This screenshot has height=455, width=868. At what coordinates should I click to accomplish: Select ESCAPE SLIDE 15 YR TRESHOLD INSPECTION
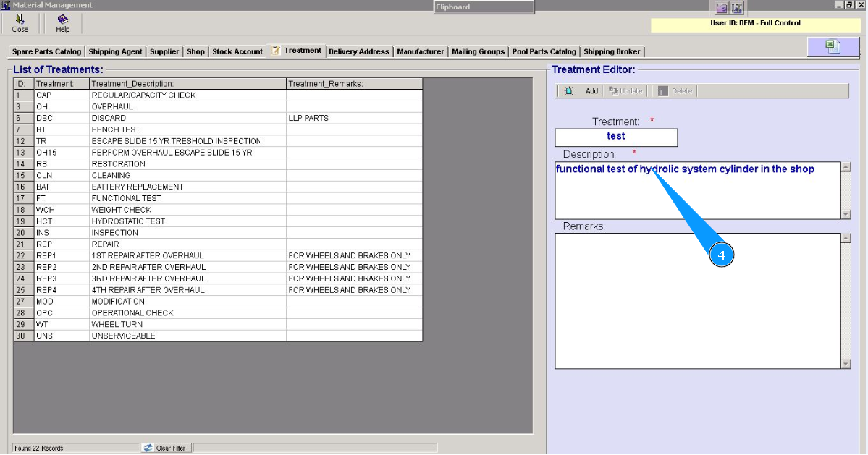[x=218, y=141]
